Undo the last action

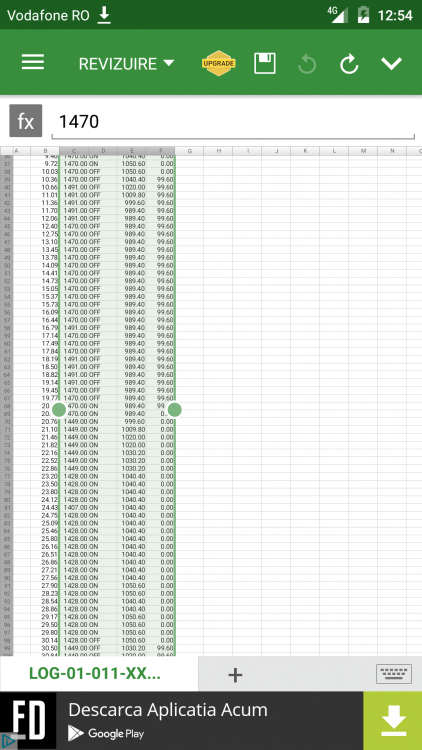point(307,64)
